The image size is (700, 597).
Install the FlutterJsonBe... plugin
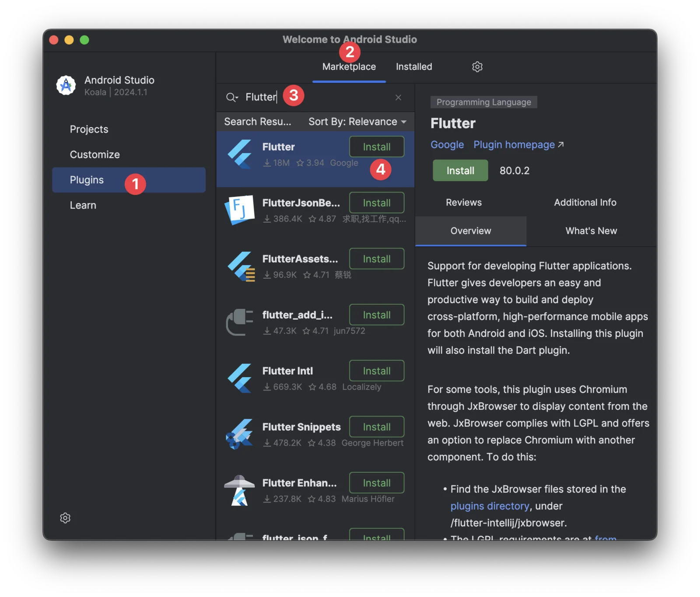pos(377,203)
